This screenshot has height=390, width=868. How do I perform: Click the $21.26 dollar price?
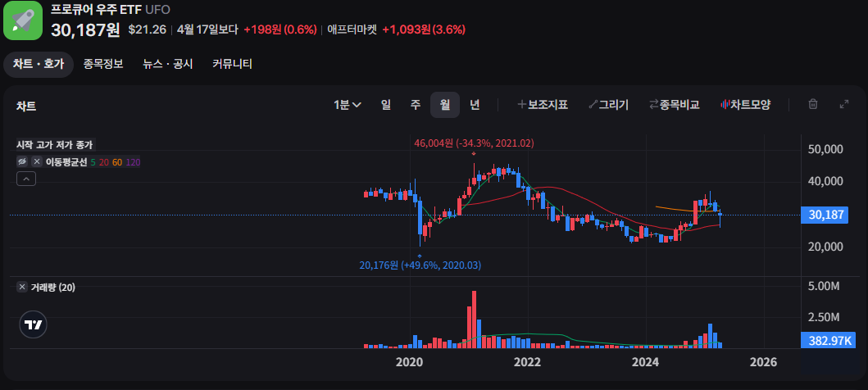(x=148, y=29)
